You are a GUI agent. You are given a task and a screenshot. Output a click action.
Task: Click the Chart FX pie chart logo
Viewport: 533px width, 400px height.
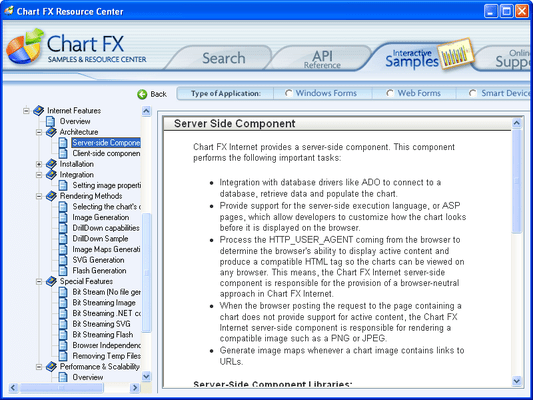pos(25,46)
